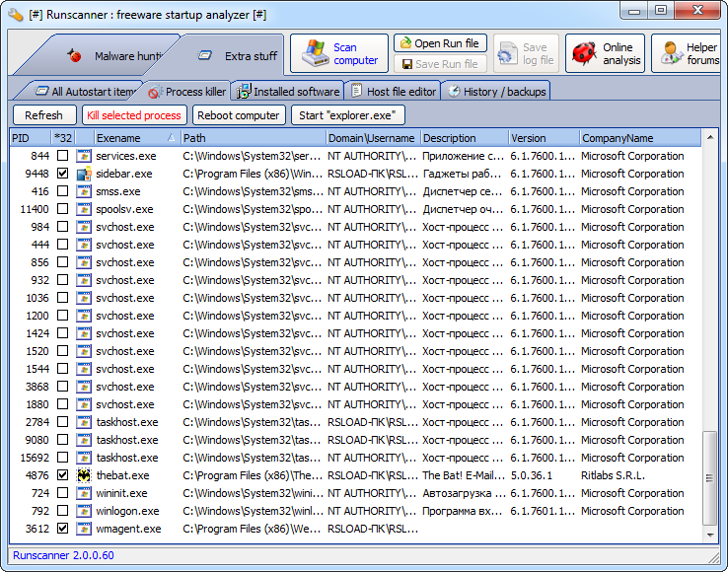The width and height of the screenshot is (728, 572).
Task: Click icon of taskhost.exe PID 9080
Action: pos(84,440)
